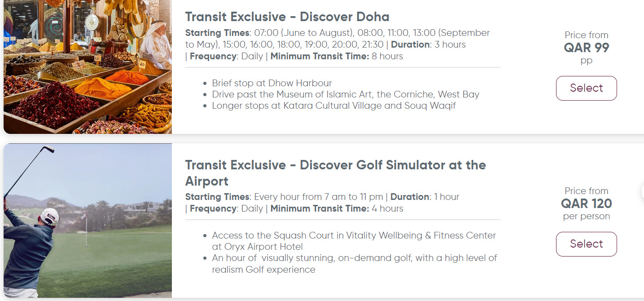Click the Museum of Islamic Art drive-past bullet
Screen dimensions: 644x301
pos(346,94)
